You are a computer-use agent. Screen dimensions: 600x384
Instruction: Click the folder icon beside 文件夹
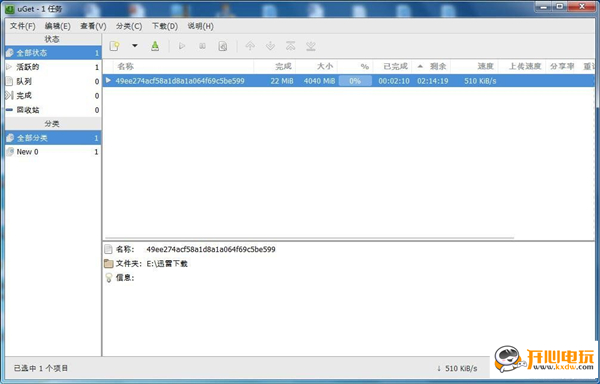tap(109, 264)
